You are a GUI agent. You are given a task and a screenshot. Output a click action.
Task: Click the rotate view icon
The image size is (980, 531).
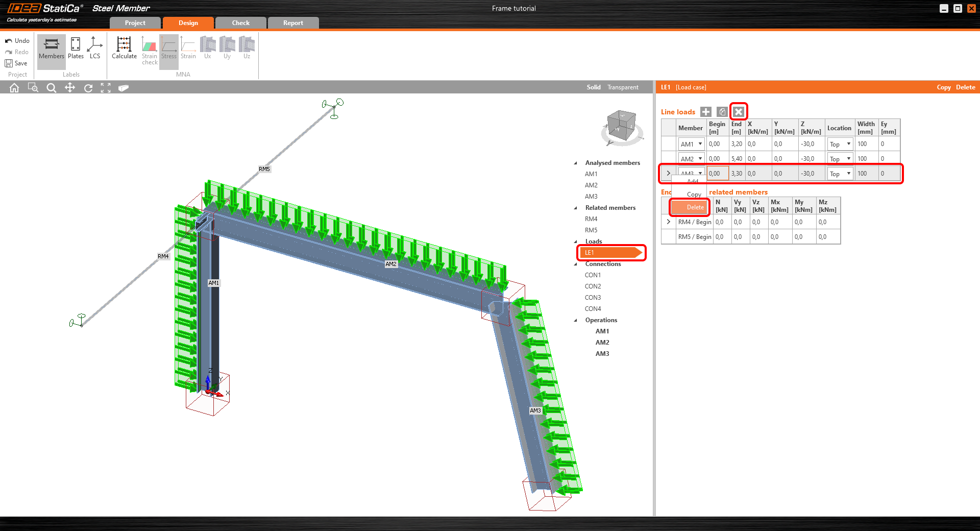pyautogui.click(x=88, y=88)
